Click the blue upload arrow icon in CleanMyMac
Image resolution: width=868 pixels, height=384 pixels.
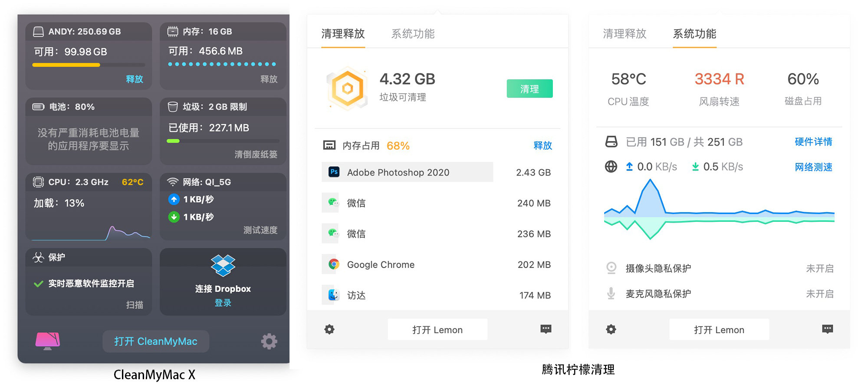(174, 200)
